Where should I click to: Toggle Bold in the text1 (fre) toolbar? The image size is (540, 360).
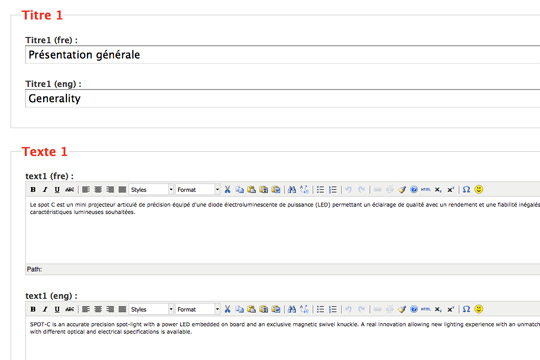tap(33, 189)
